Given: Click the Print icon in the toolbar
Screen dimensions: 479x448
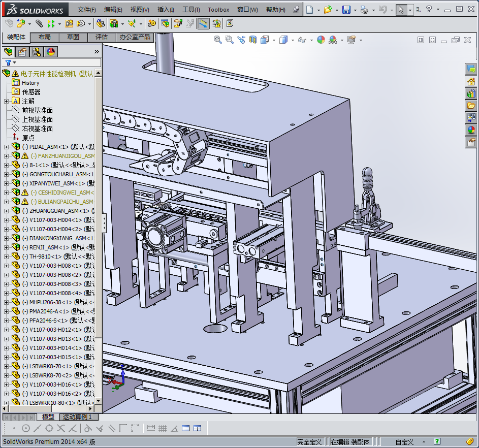Looking at the screenshot, I should click(x=364, y=10).
